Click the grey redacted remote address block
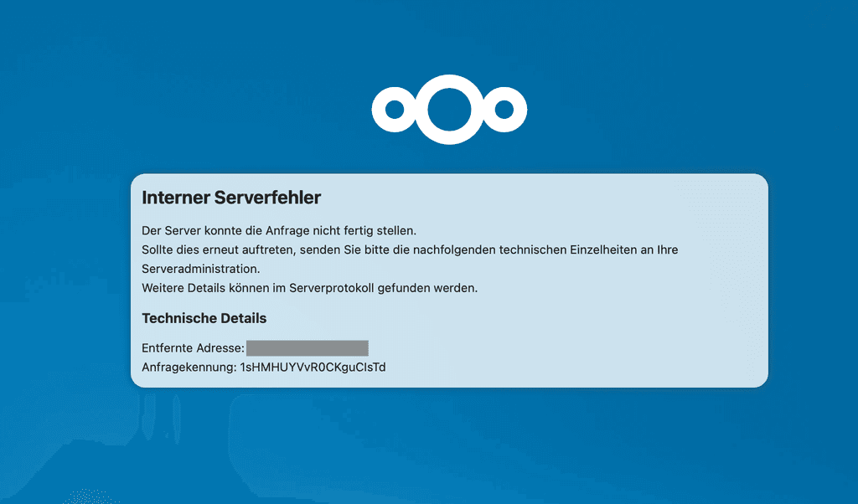 (308, 348)
